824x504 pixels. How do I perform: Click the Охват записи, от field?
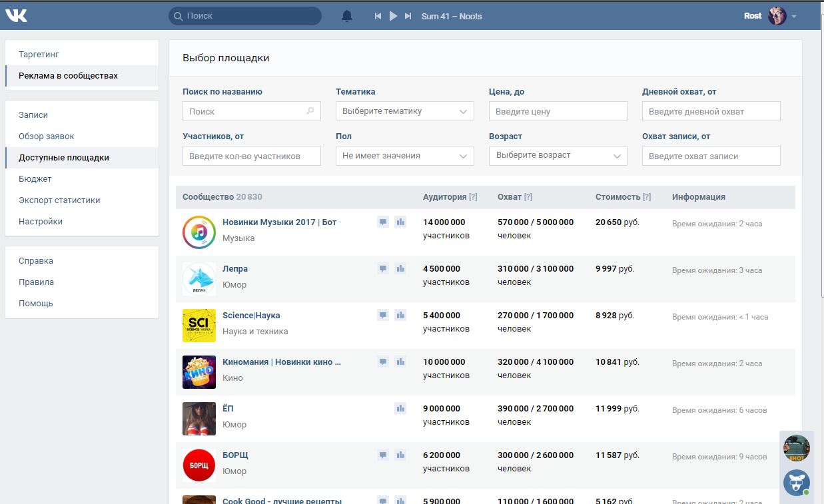tap(711, 156)
